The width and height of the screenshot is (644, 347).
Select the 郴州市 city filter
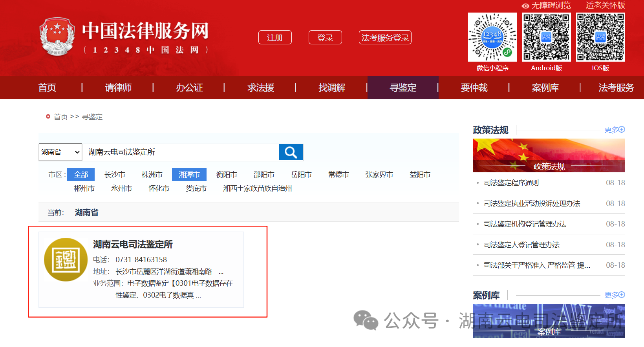84,188
